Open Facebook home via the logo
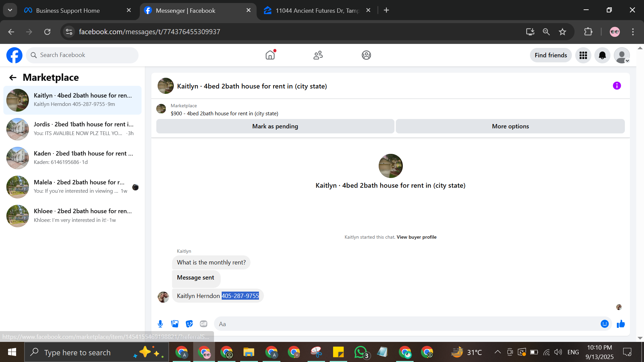644x362 pixels. click(14, 55)
